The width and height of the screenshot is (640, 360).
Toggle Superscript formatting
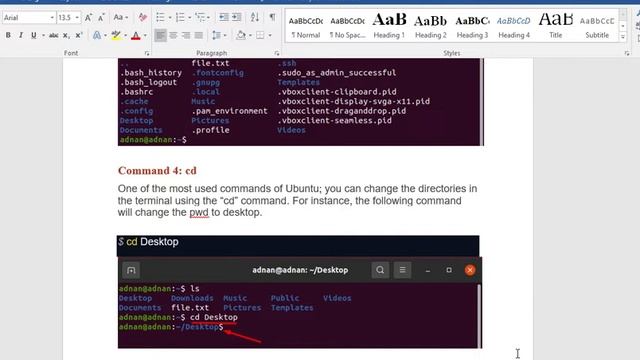pos(79,36)
